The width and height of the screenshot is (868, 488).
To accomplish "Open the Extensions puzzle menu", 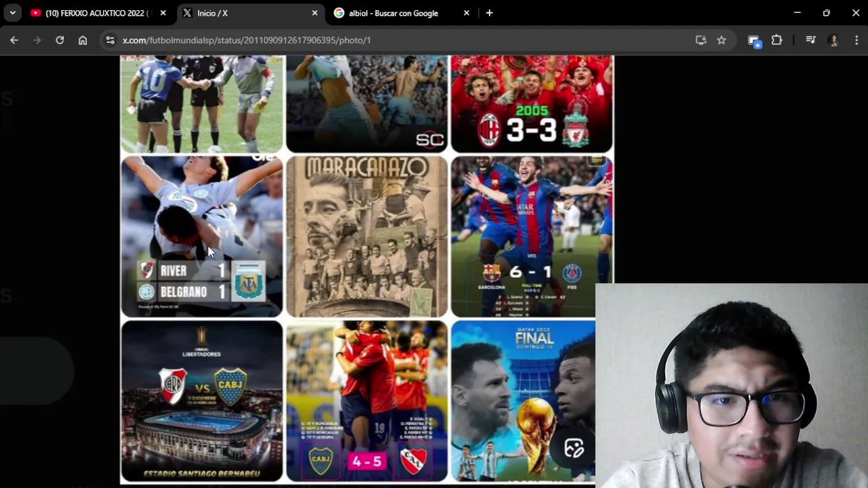I will click(x=777, y=40).
